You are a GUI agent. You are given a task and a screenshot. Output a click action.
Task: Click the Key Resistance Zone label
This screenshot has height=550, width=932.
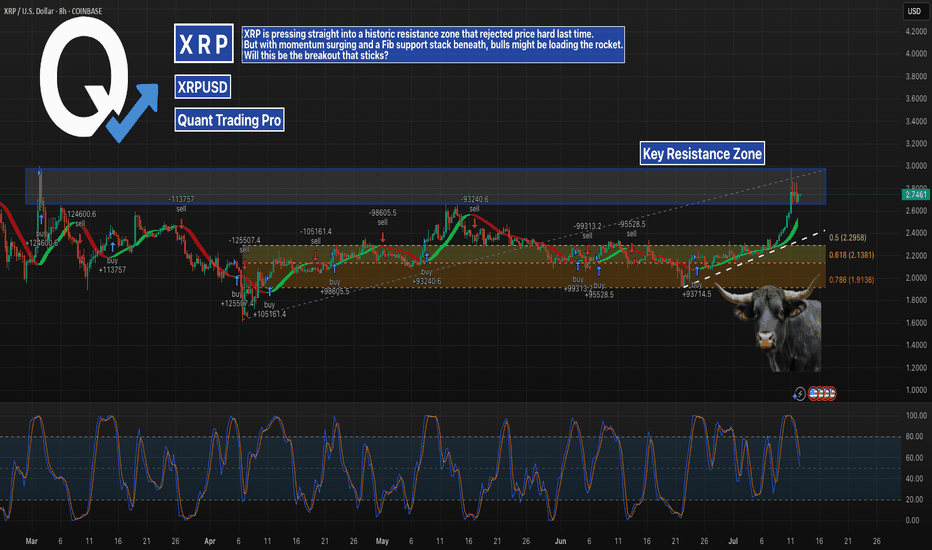coord(702,154)
